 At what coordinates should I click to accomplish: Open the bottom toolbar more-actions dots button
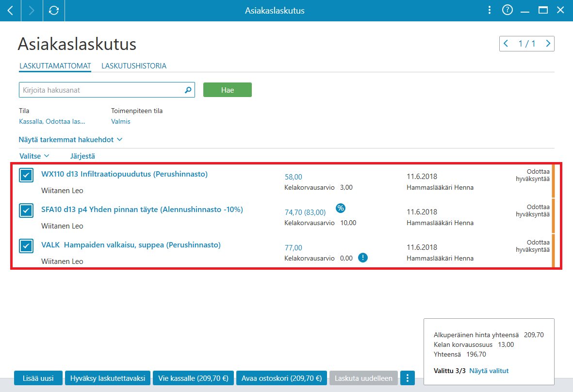click(x=408, y=378)
